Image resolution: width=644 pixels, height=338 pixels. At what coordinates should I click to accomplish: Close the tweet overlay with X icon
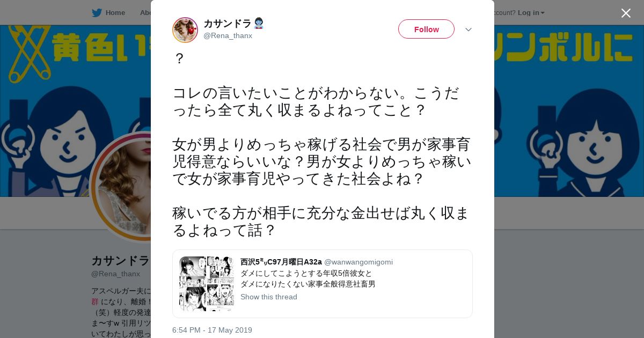(x=626, y=13)
